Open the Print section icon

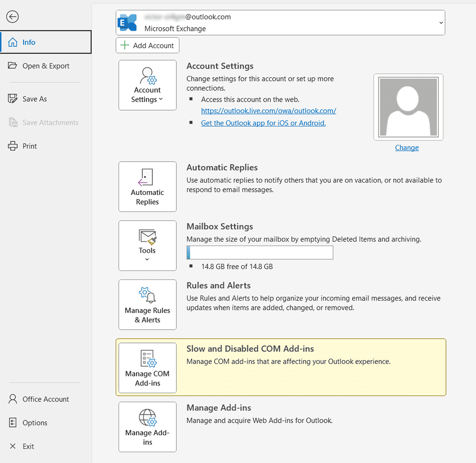pos(13,146)
